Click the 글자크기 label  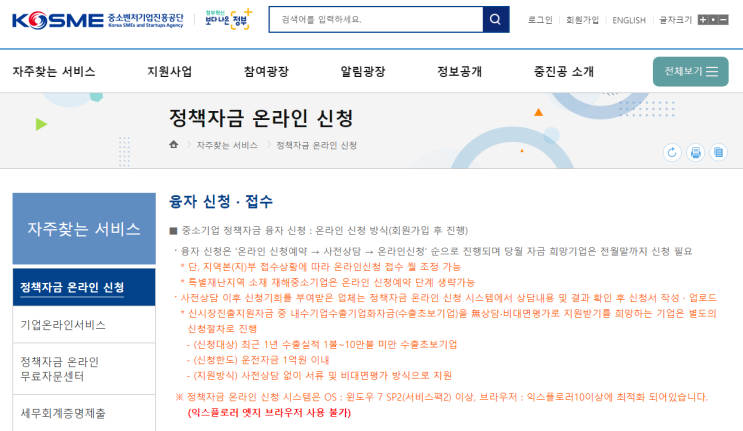[676, 20]
